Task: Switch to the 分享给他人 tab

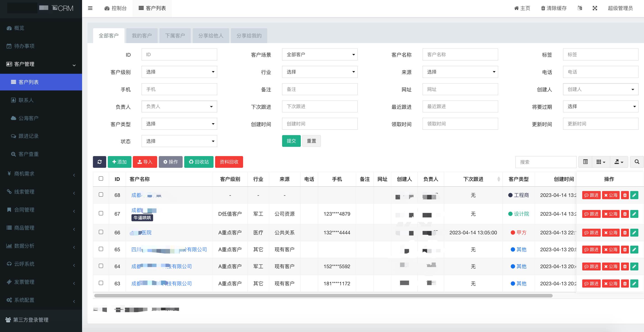Action: pos(211,36)
